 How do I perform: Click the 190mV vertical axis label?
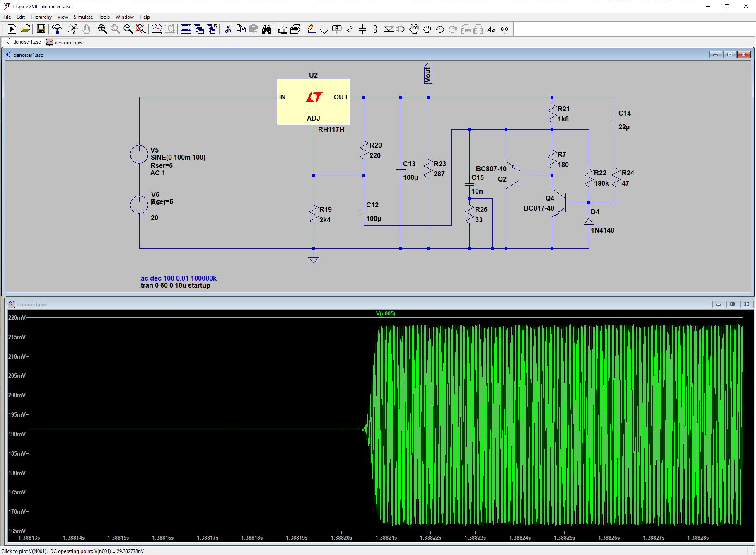(17, 434)
